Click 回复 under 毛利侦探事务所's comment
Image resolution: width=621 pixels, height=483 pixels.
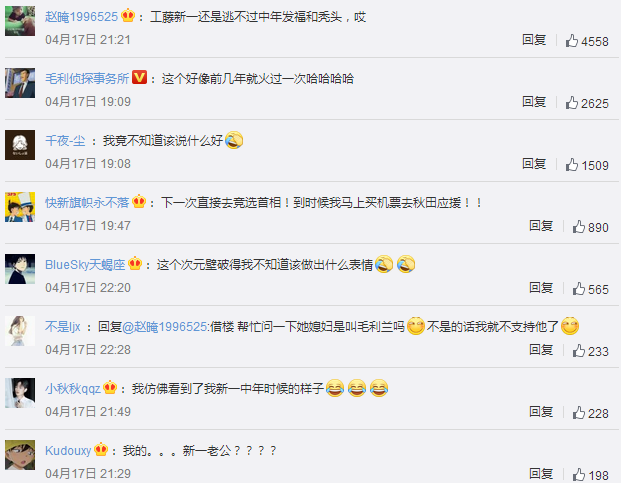click(534, 102)
